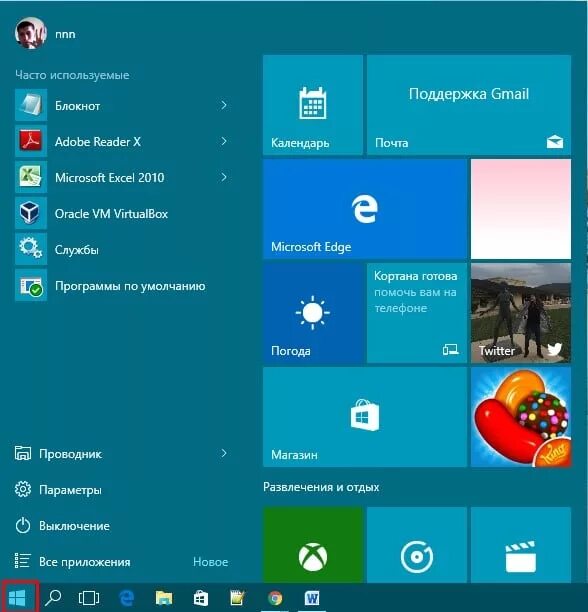
Task: Expand the Adobe Reader X jump list arrow
Action: [224, 141]
